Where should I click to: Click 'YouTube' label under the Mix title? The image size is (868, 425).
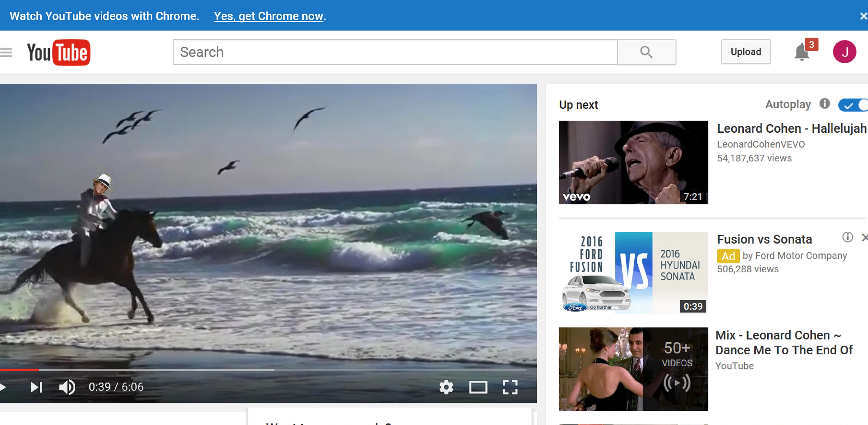click(x=735, y=366)
